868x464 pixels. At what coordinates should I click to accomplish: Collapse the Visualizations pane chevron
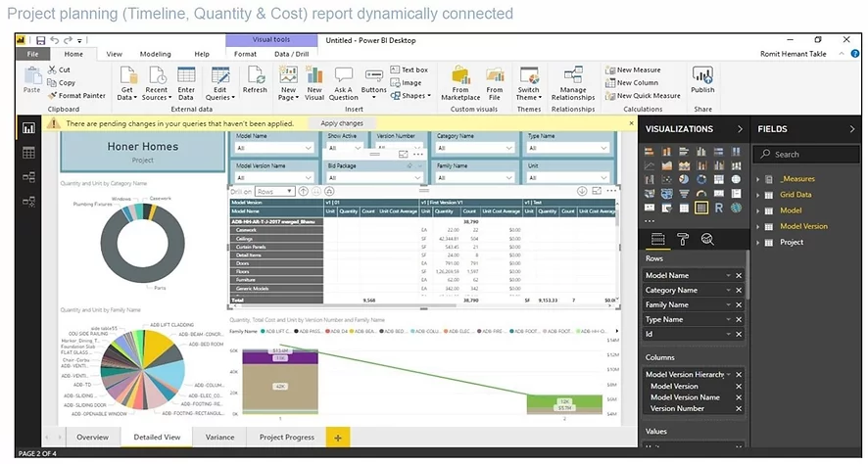(740, 129)
